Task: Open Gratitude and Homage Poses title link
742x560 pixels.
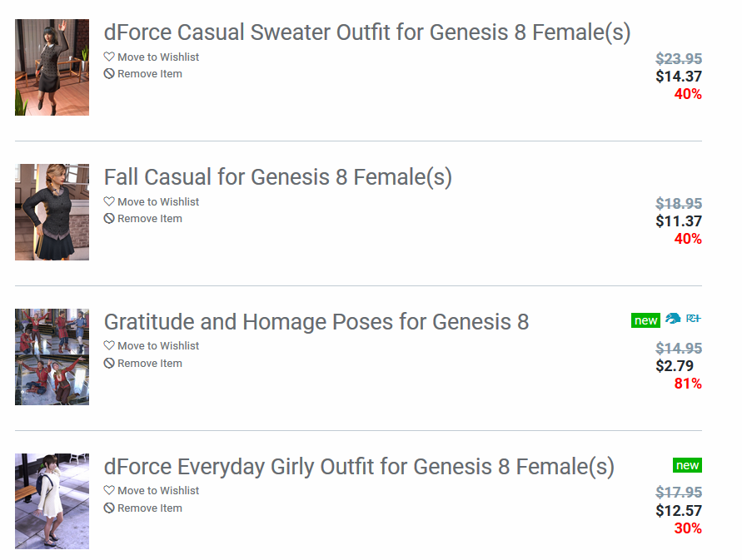Action: [316, 322]
